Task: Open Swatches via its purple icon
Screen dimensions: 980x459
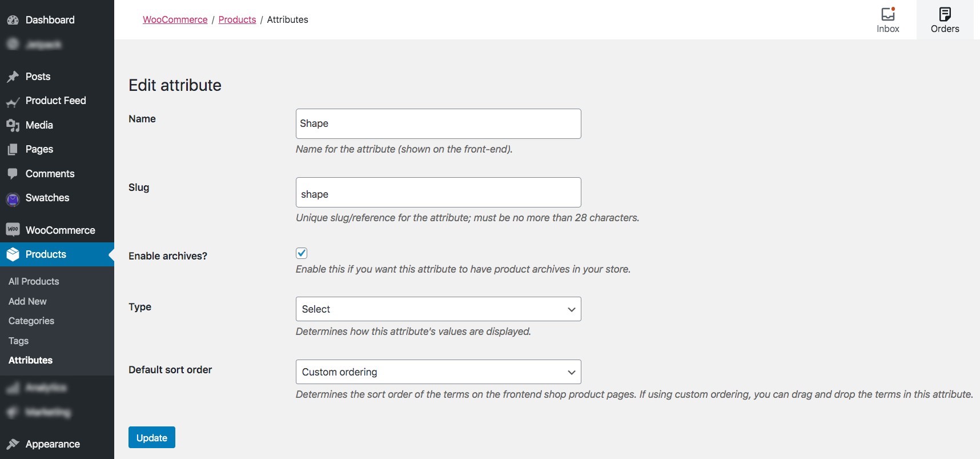Action: point(13,199)
